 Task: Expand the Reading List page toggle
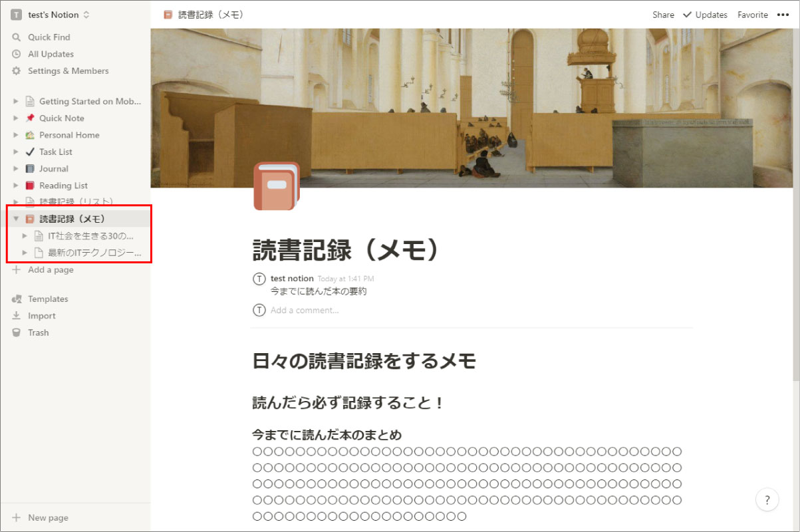(x=16, y=186)
